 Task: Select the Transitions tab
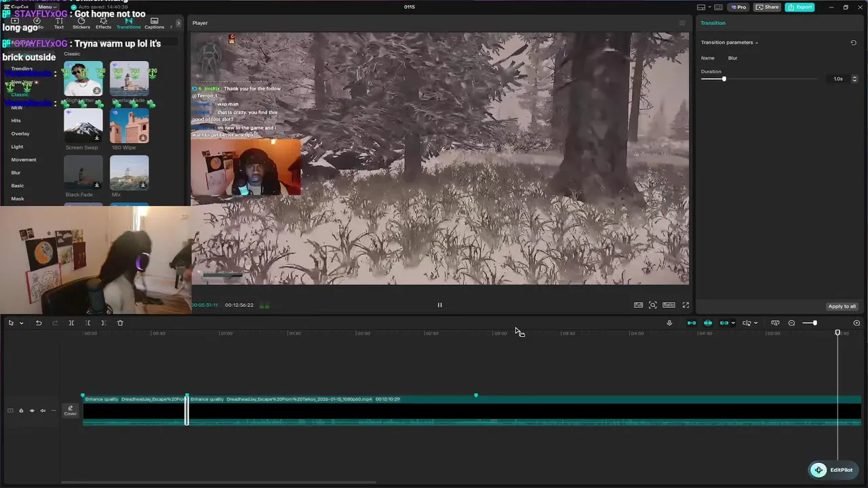coord(128,24)
